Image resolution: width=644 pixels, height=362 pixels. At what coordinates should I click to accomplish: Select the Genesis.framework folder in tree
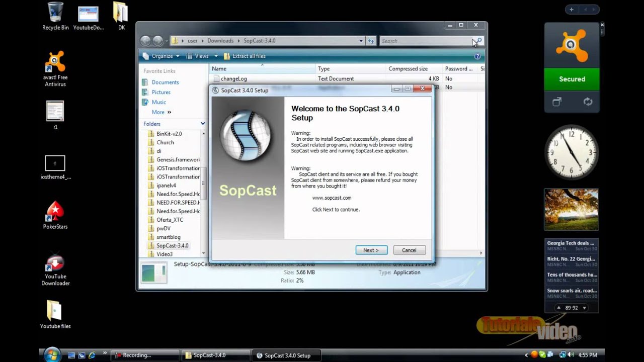pyautogui.click(x=174, y=160)
